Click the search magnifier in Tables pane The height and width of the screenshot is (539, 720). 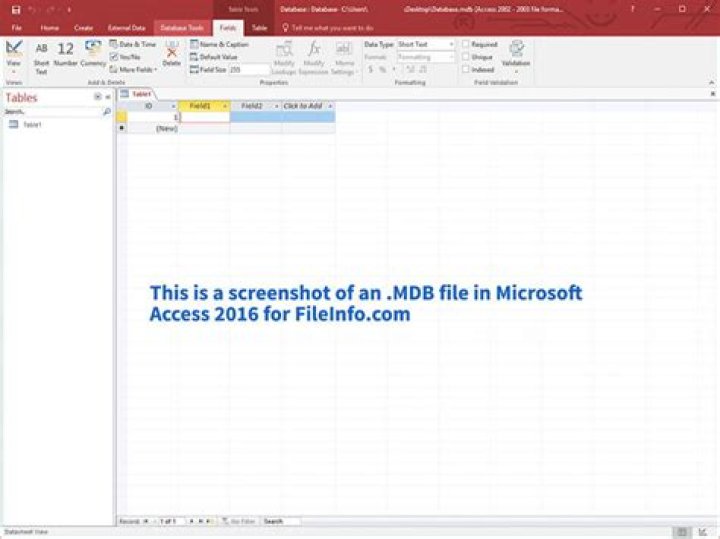[108, 113]
